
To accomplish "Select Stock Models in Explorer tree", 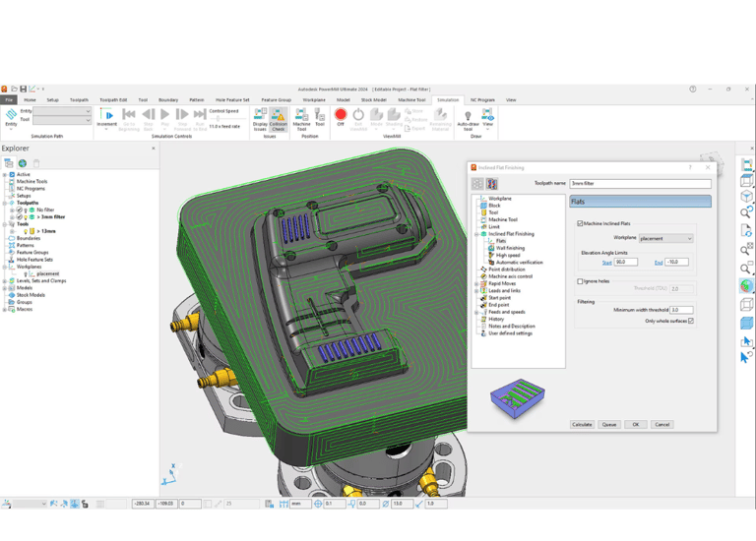I will [31, 295].
